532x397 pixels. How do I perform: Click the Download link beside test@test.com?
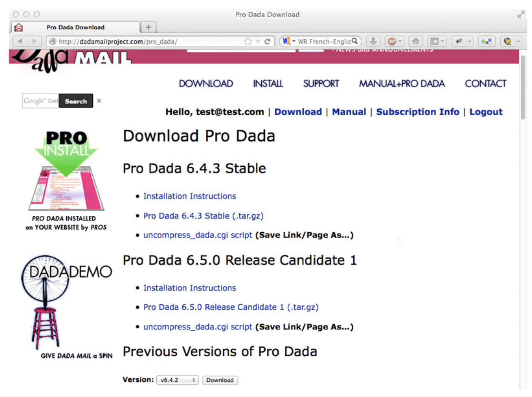298,112
